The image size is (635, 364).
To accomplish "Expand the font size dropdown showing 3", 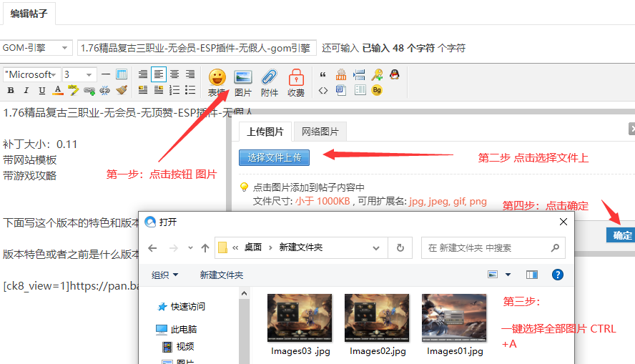I will pos(90,74).
